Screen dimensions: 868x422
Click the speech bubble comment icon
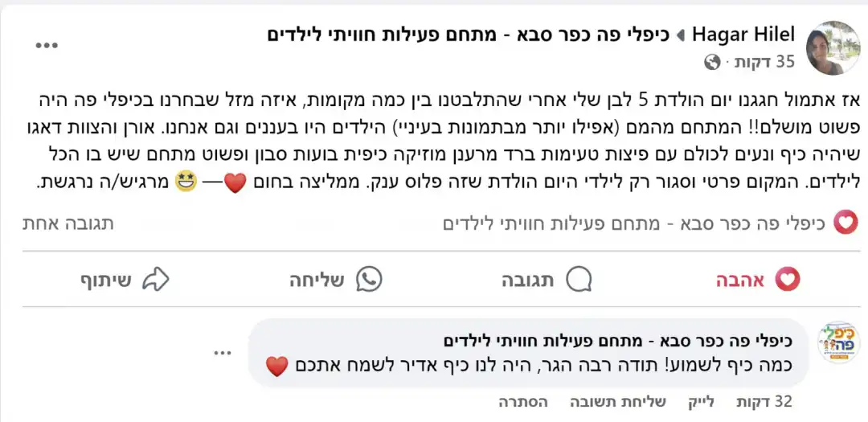coord(579,279)
